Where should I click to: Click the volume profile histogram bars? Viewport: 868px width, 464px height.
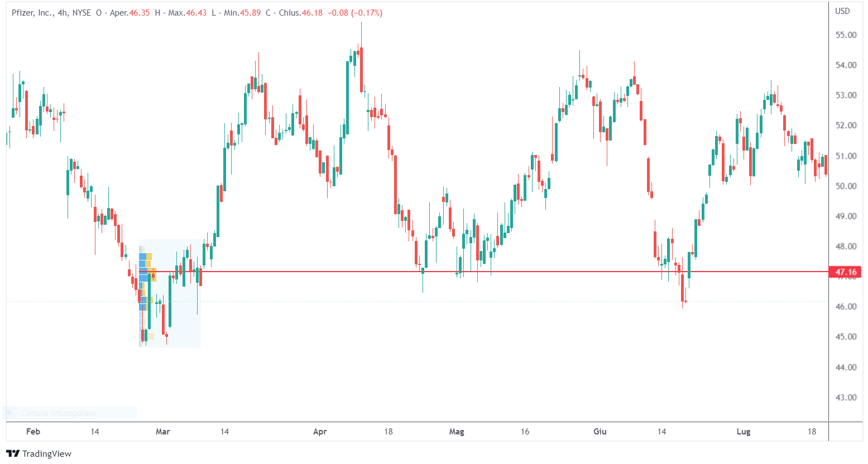click(x=145, y=273)
